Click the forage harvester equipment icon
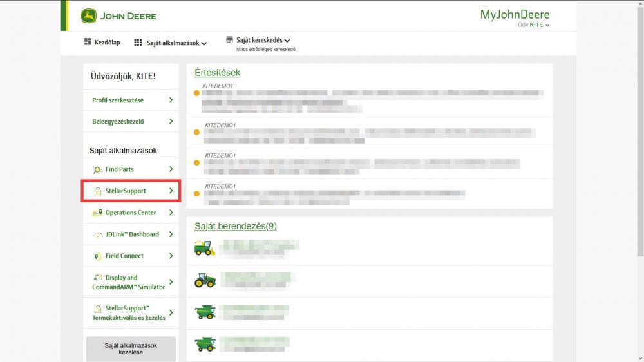 205,248
